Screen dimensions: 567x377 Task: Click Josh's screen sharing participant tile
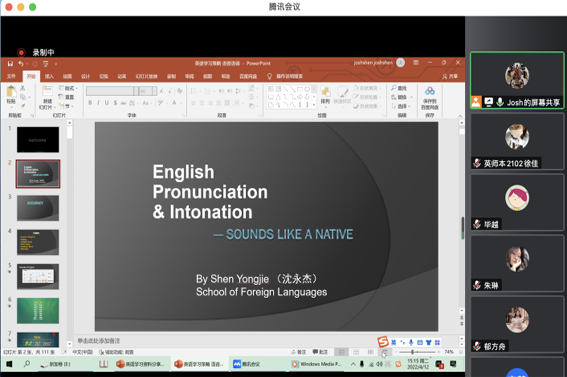point(517,80)
